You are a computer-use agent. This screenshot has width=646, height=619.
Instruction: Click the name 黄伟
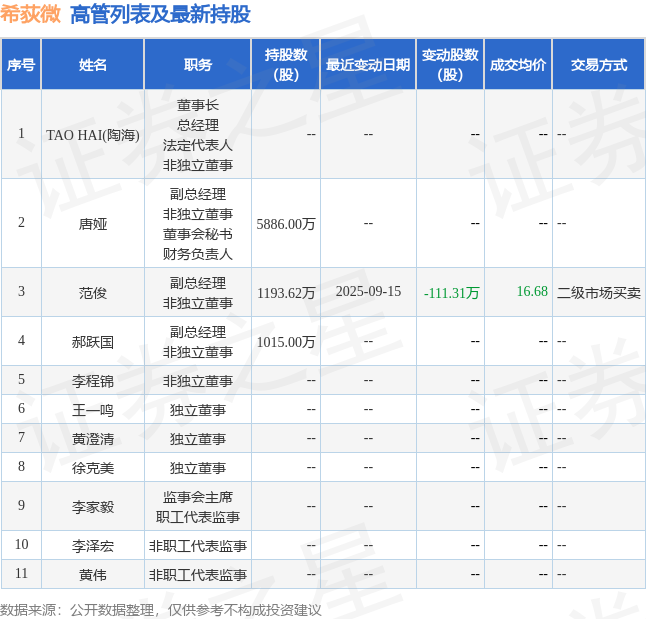93,575
